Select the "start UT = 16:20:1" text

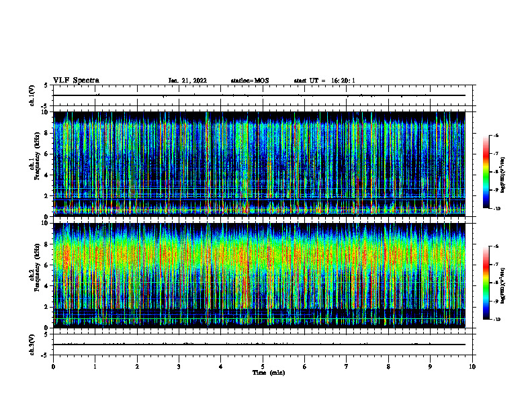click(x=324, y=81)
